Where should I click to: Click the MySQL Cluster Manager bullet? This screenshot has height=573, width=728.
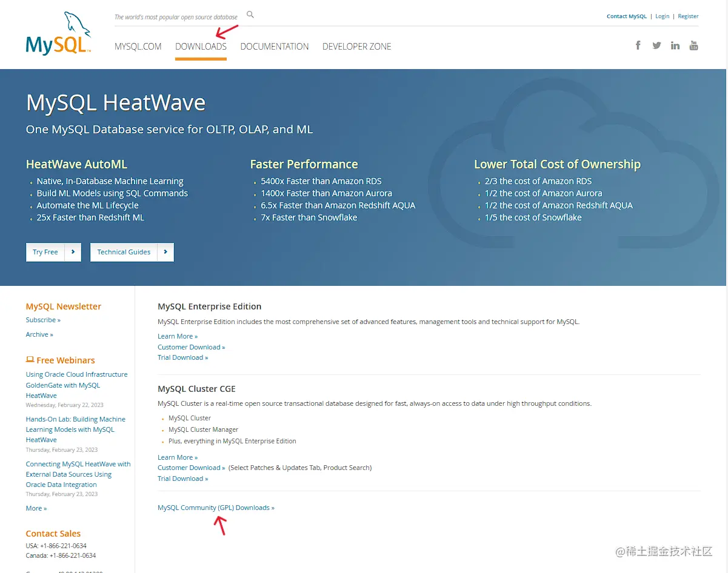203,429
